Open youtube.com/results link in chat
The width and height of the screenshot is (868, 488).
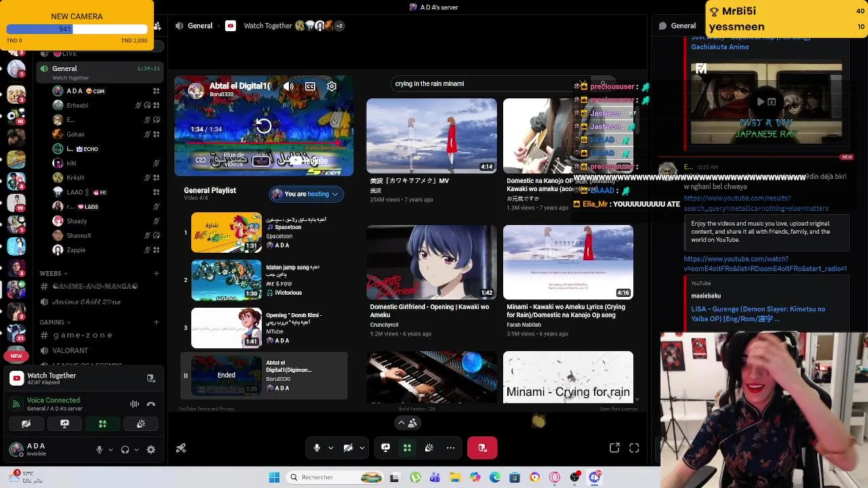click(x=755, y=203)
